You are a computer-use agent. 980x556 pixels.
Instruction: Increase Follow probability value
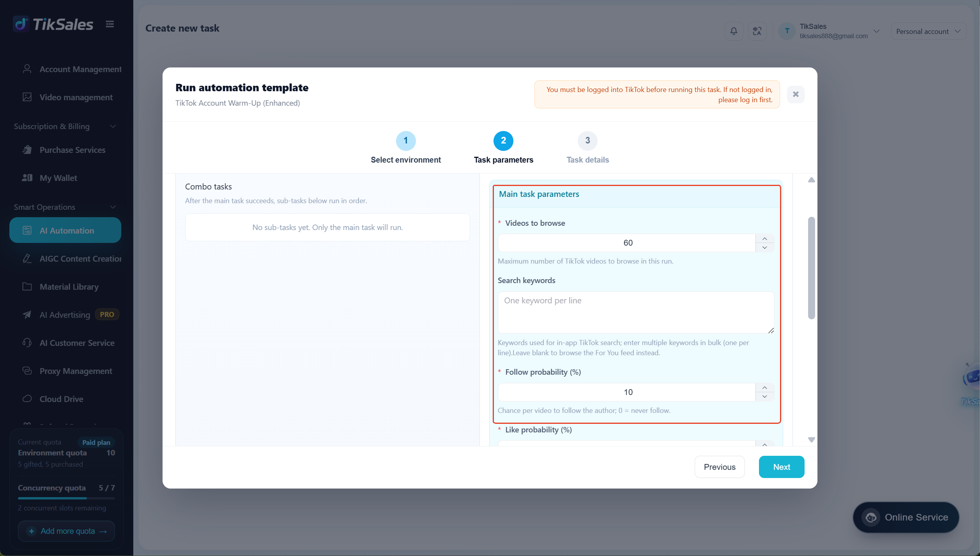765,388
